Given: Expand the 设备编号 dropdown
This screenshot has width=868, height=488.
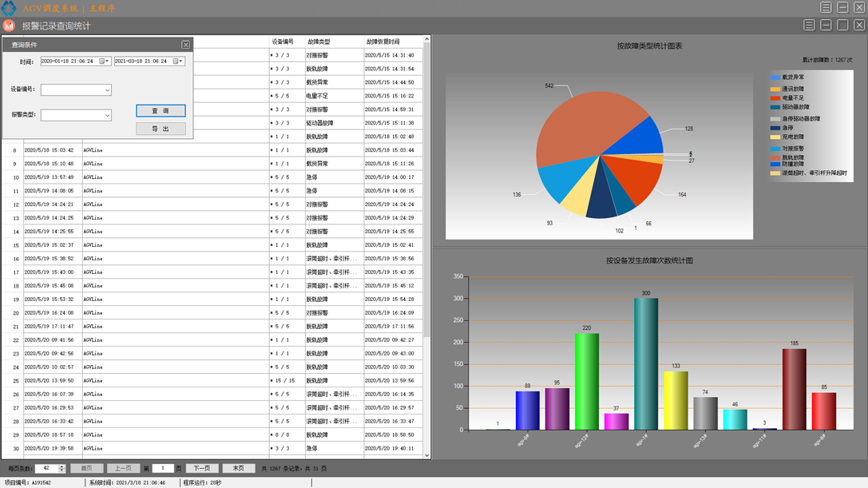Looking at the screenshot, I should click(x=107, y=90).
